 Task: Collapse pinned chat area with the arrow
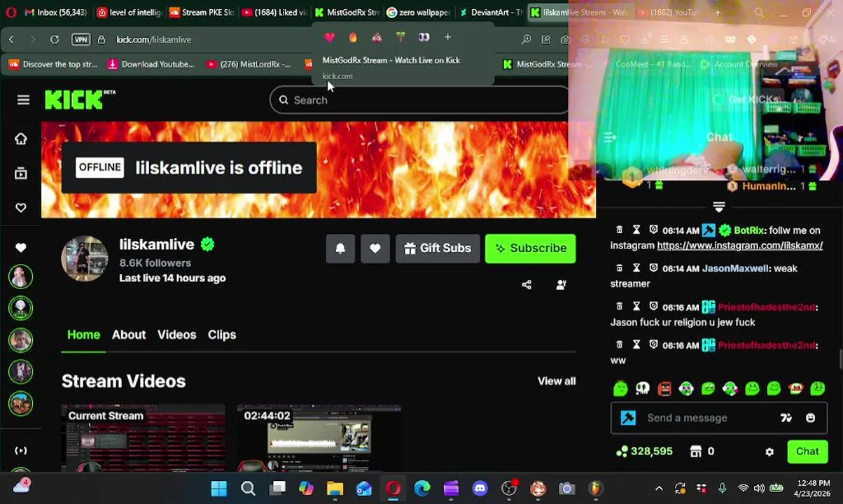pos(718,207)
